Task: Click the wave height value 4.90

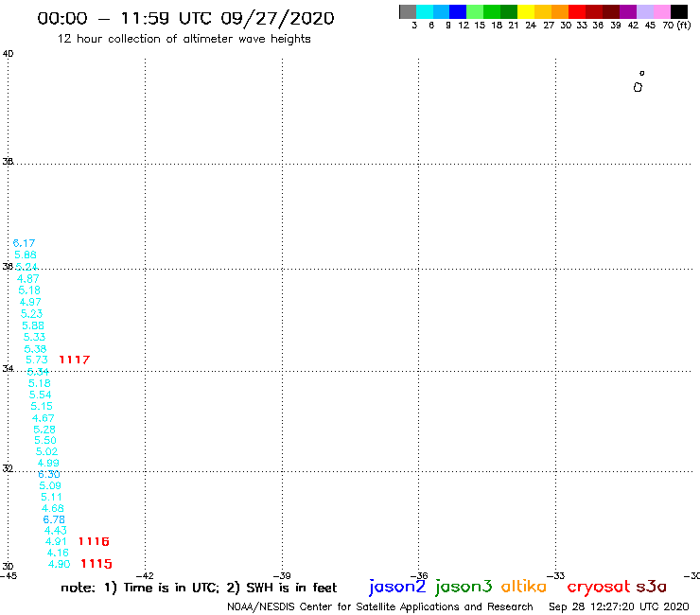Action: point(60,564)
